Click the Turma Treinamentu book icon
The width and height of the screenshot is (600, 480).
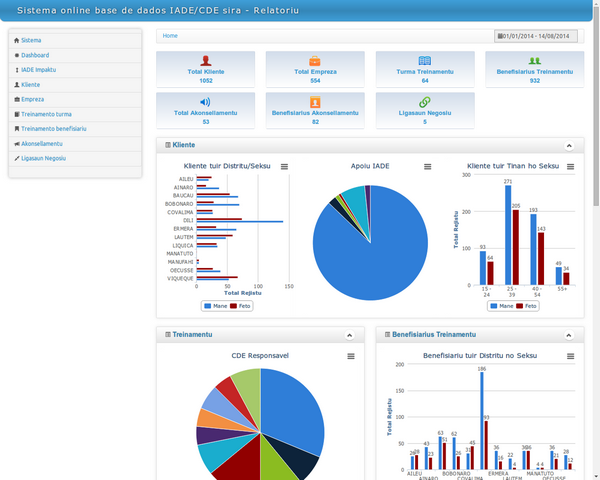click(x=425, y=60)
